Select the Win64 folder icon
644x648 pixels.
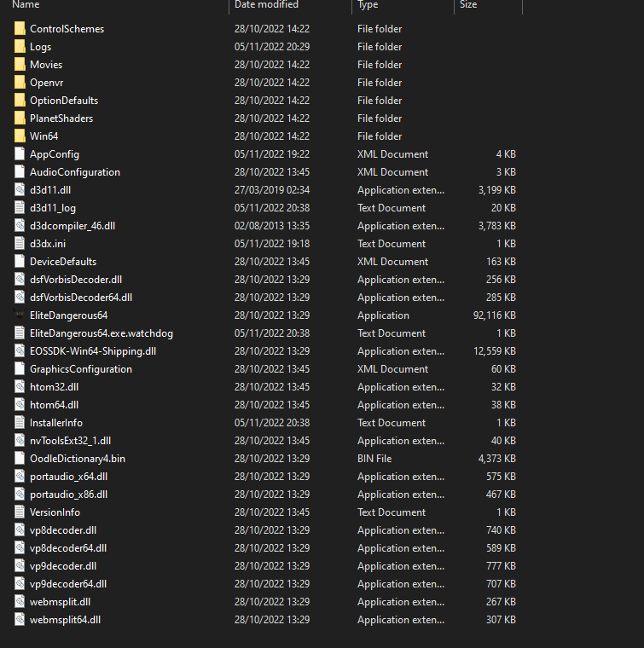click(20, 136)
